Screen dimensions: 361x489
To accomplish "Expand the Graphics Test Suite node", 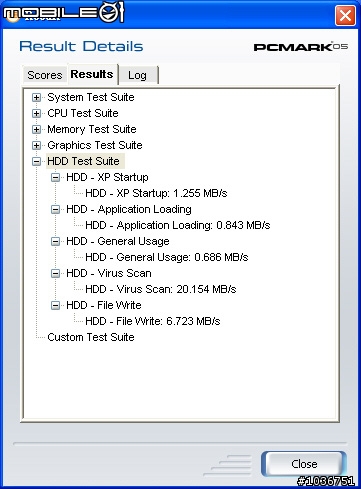I will tap(36, 145).
